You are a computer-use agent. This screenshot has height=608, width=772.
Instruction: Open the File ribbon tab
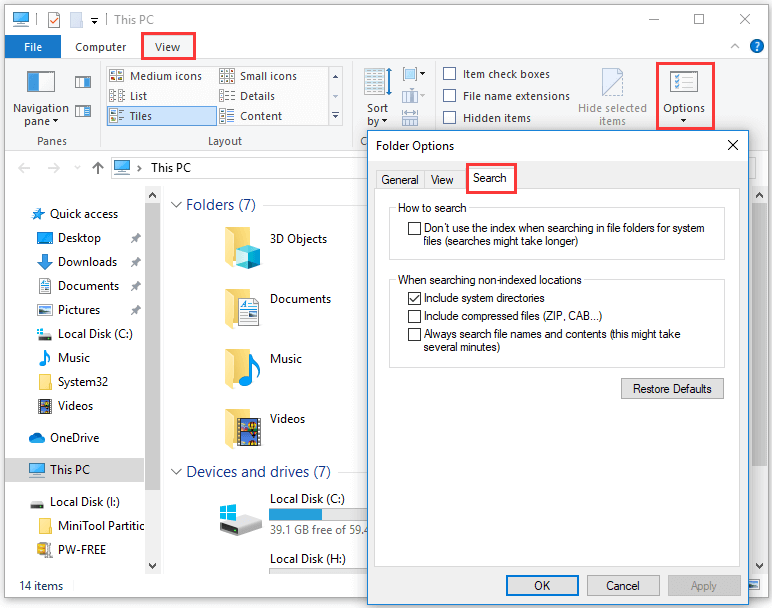click(33, 47)
